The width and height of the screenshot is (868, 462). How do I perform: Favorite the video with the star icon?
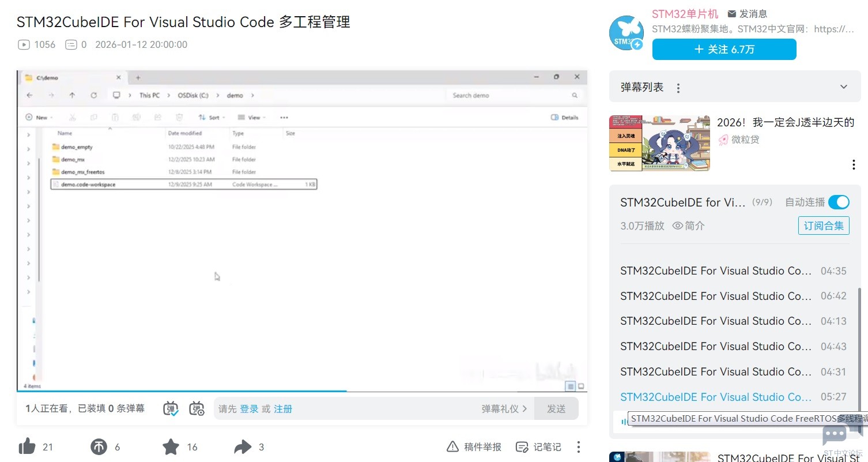[171, 446]
